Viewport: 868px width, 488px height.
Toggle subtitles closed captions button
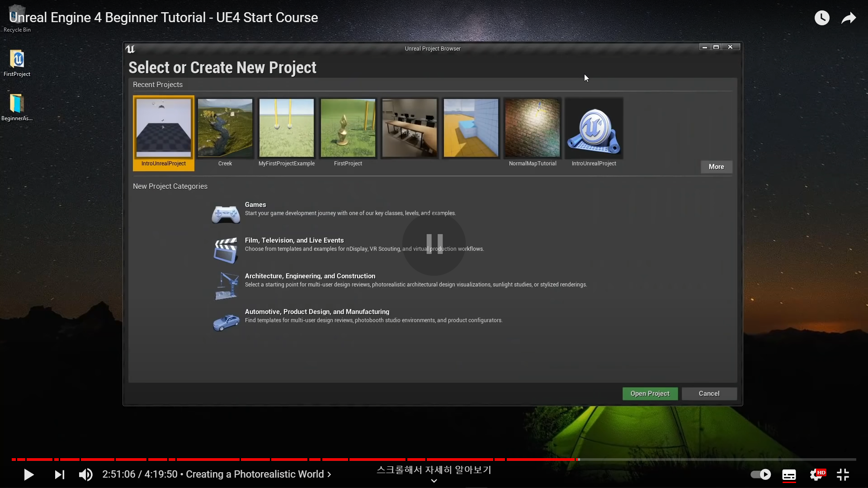[789, 474]
